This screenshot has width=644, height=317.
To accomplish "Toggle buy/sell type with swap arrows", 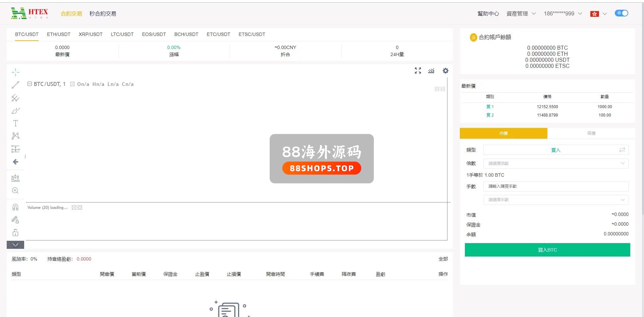I will click(x=622, y=150).
